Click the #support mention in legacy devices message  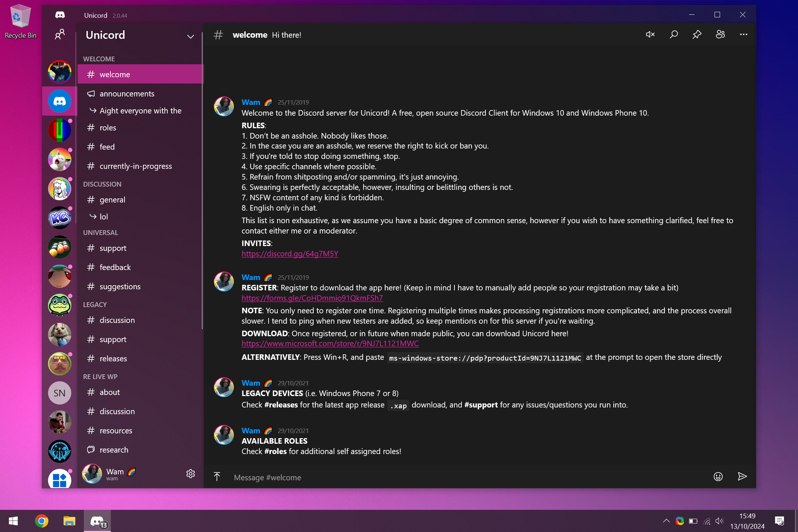481,405
